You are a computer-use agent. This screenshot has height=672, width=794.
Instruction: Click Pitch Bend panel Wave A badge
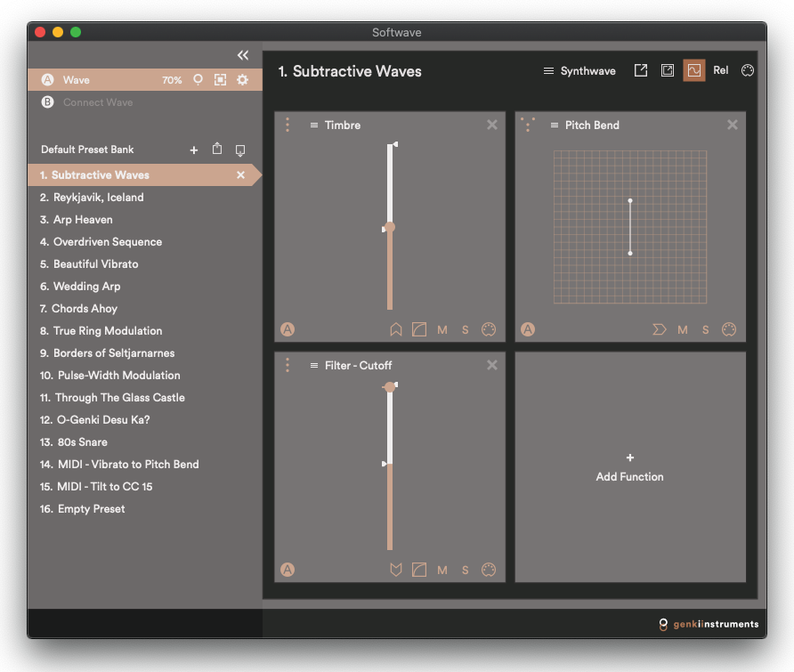coord(528,329)
